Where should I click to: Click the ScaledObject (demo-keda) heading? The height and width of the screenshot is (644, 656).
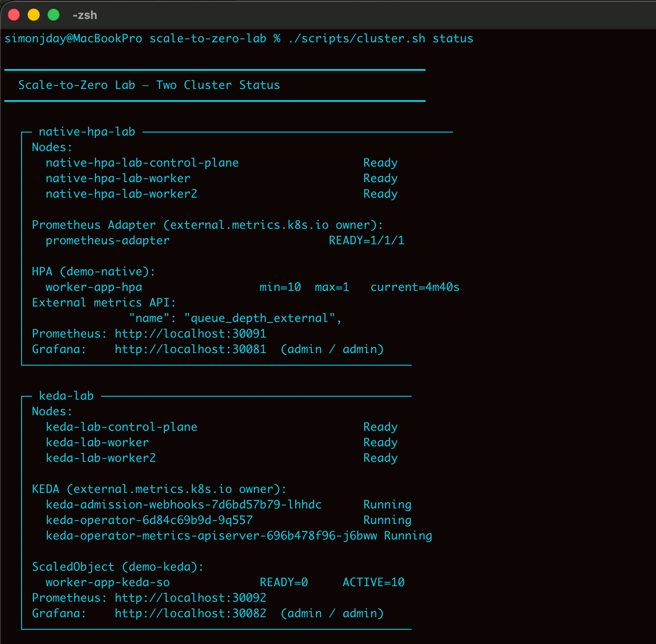tap(118, 567)
